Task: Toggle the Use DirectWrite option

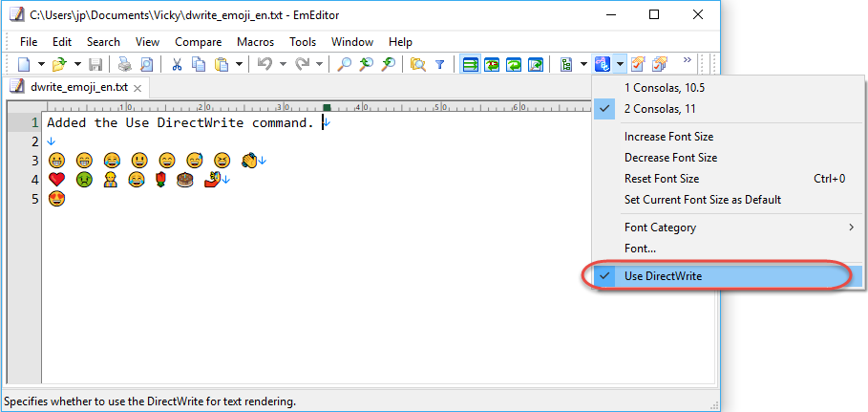Action: (x=728, y=275)
